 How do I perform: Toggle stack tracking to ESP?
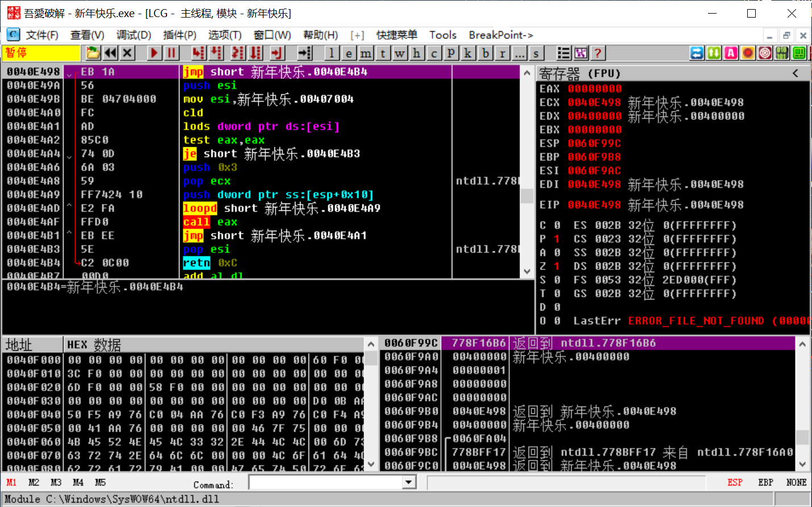735,483
